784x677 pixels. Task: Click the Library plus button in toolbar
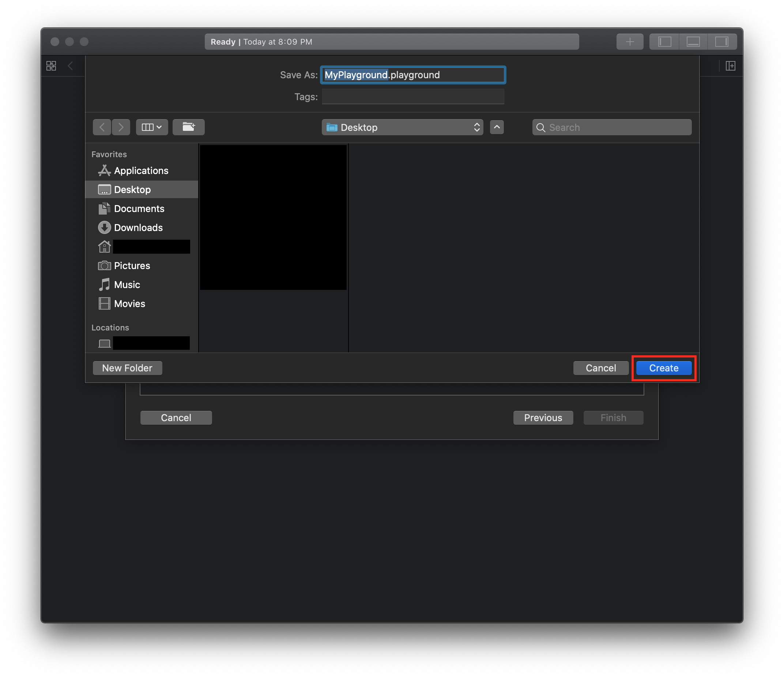[x=629, y=42]
